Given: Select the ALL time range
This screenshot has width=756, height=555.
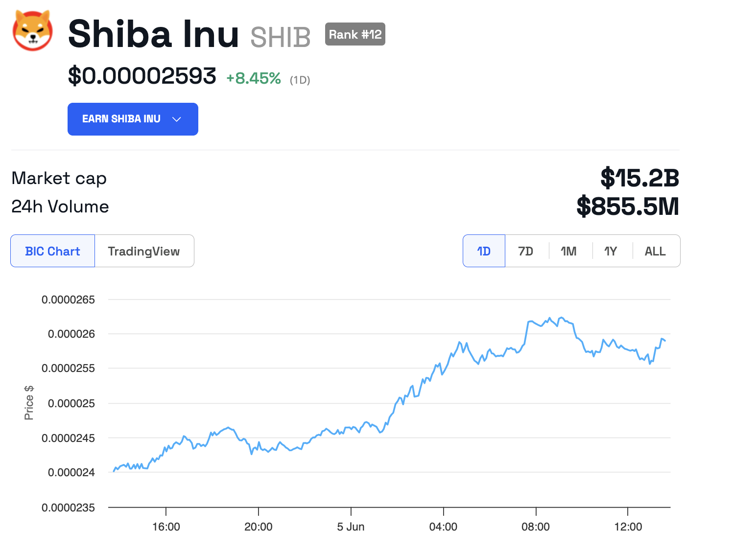Looking at the screenshot, I should 655,251.
